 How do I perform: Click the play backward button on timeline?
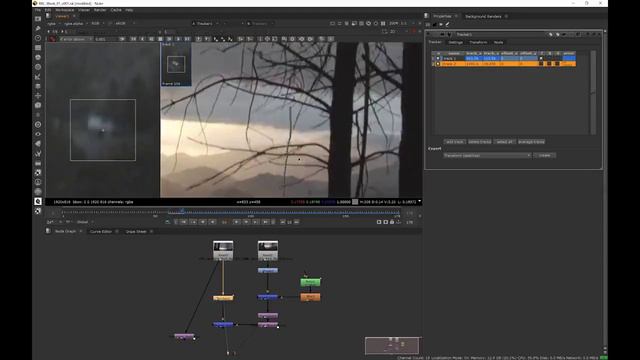coord(213,222)
